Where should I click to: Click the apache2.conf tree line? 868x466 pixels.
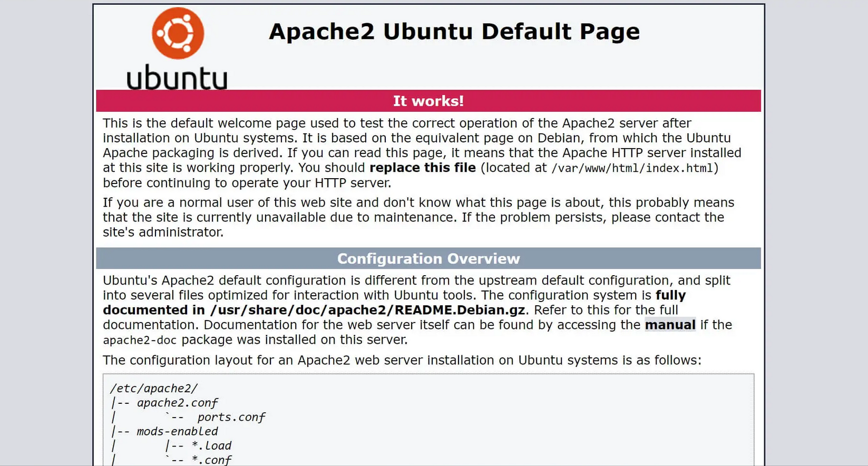point(164,403)
